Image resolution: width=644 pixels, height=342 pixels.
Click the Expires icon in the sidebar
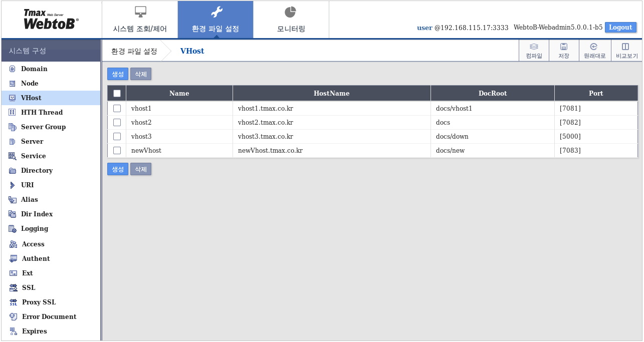click(14, 331)
